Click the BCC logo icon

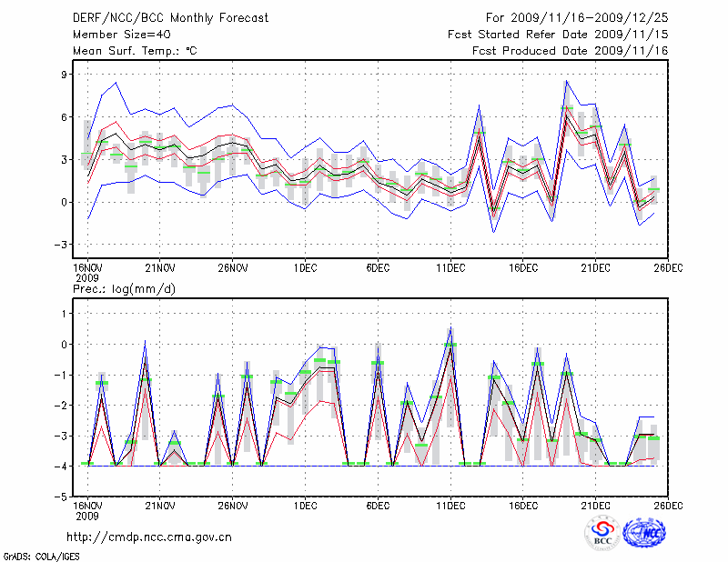[602, 533]
